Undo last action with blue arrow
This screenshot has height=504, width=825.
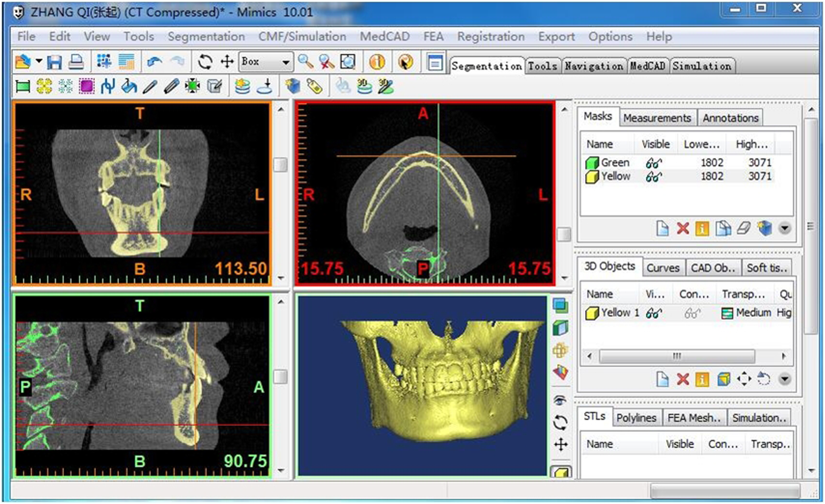point(154,62)
